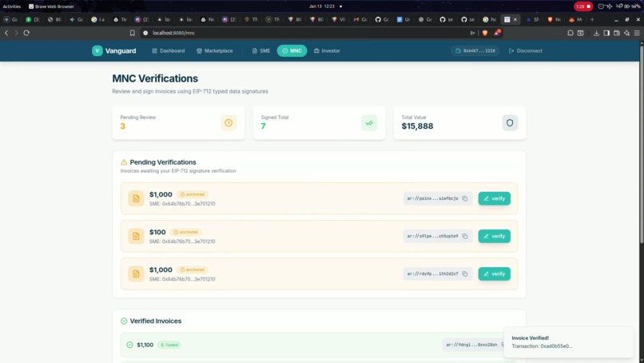Verify the $100 invoice
Viewport: 644px width, 363px height.
pyautogui.click(x=494, y=236)
